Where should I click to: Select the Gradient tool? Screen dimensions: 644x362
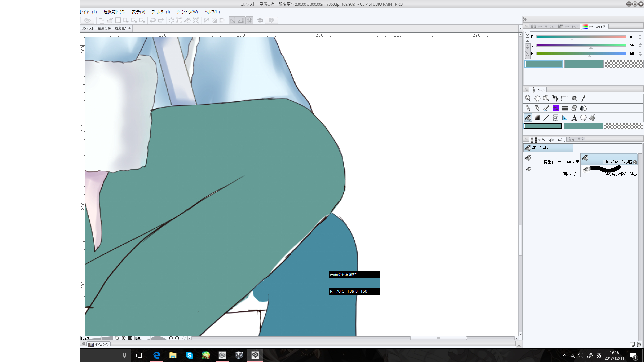pos(537,118)
